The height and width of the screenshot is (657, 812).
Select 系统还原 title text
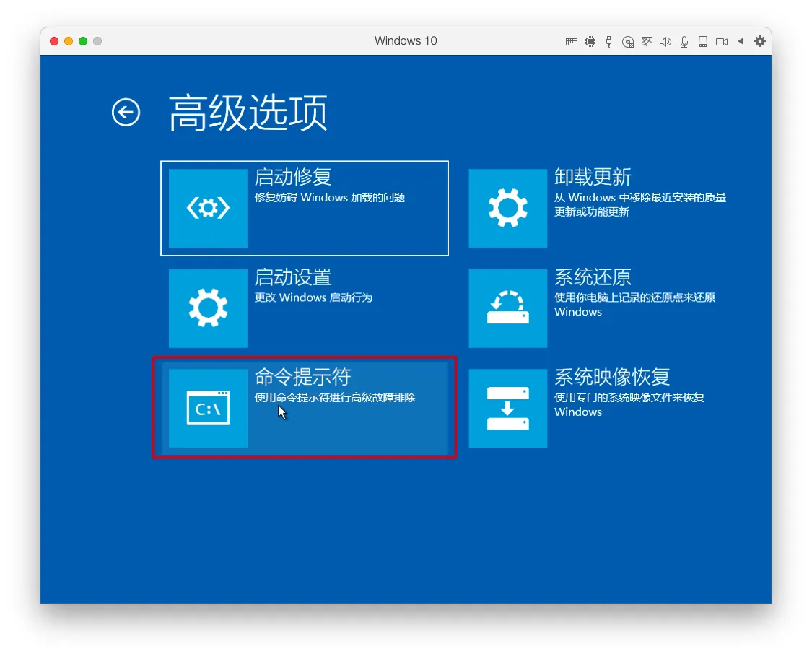[593, 277]
